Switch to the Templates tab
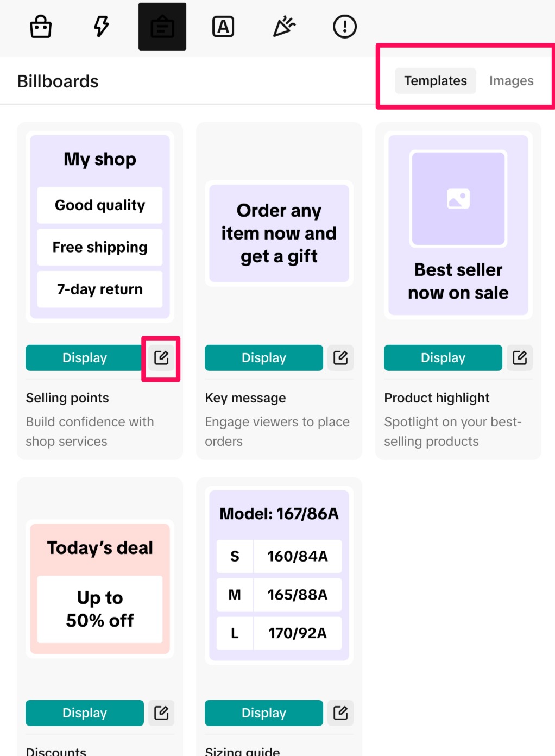Viewport: 555px width, 756px height. tap(436, 81)
